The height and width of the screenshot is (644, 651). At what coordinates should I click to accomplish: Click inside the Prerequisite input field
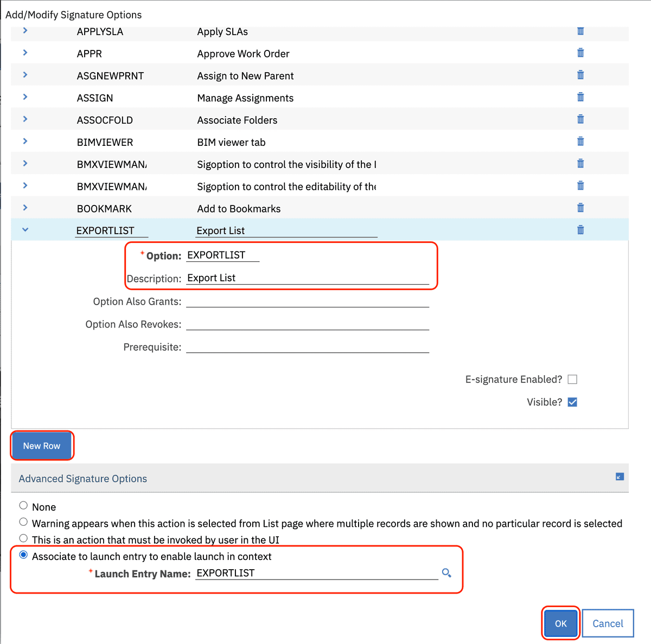(307, 345)
